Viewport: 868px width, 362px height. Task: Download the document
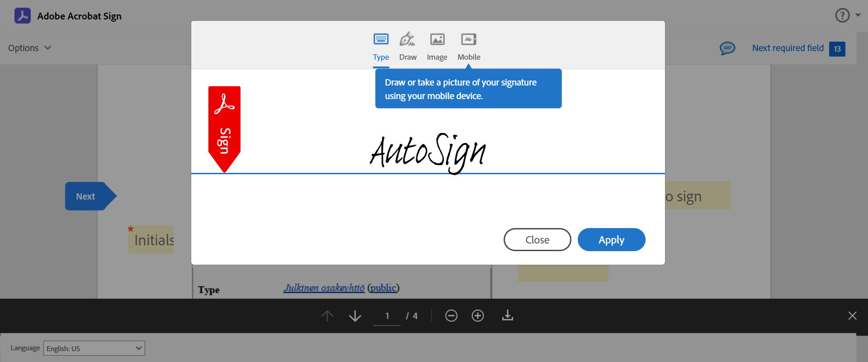coord(508,315)
